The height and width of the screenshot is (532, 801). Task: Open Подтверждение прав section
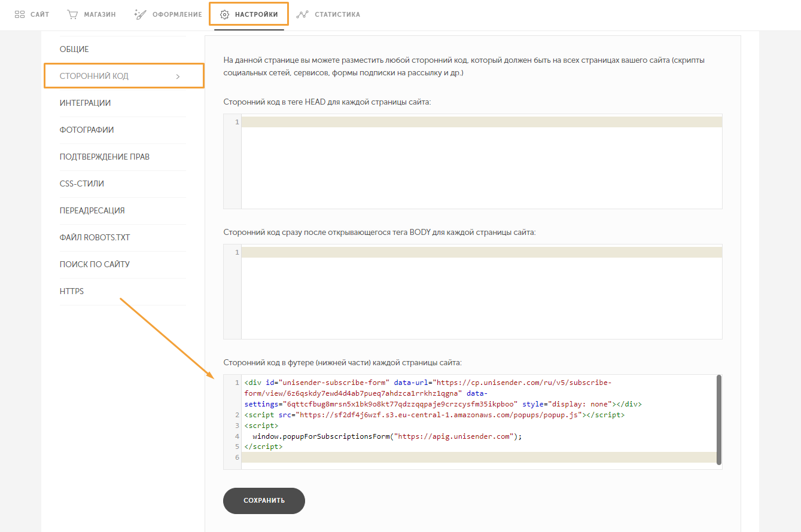105,157
